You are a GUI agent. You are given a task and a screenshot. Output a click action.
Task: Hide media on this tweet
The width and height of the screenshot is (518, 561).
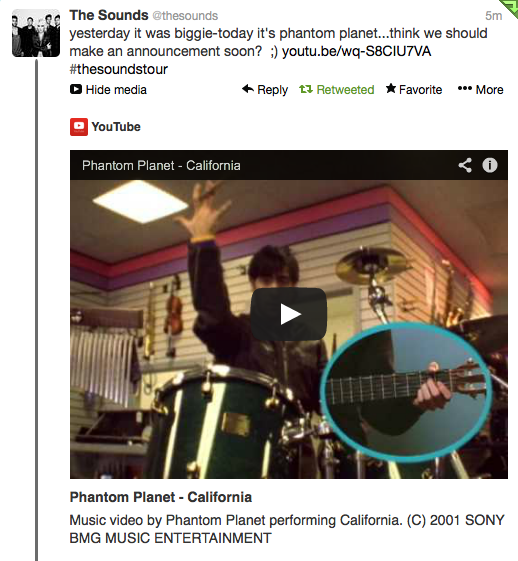click(x=108, y=89)
